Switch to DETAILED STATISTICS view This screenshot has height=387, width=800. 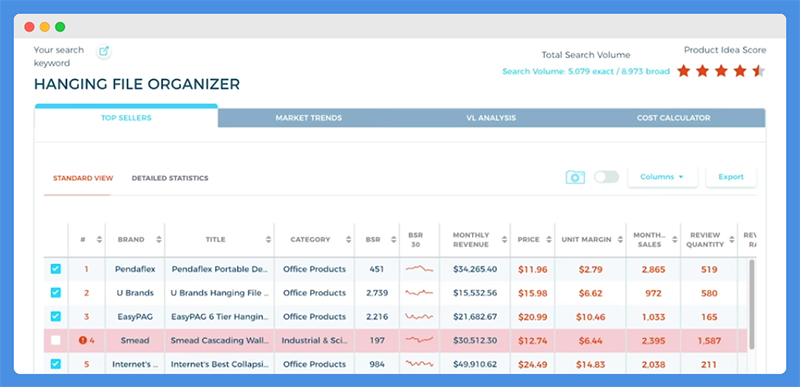pyautogui.click(x=170, y=178)
